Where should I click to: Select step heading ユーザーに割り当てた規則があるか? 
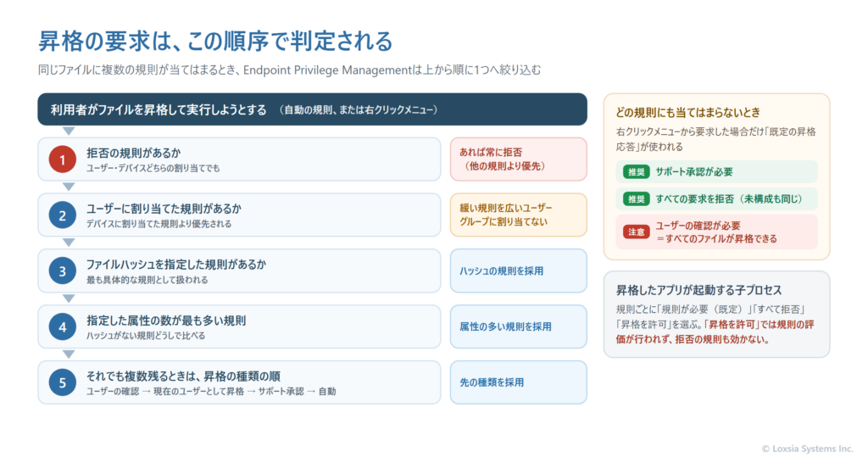[164, 209]
